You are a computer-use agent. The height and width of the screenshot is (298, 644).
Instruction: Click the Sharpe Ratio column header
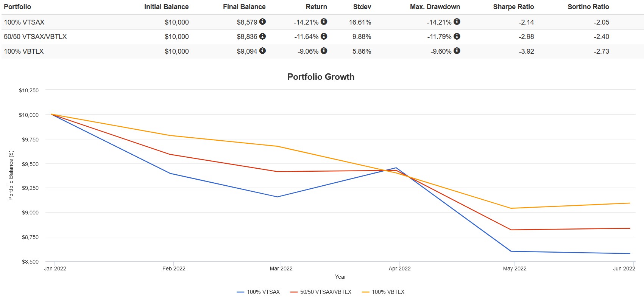513,7
